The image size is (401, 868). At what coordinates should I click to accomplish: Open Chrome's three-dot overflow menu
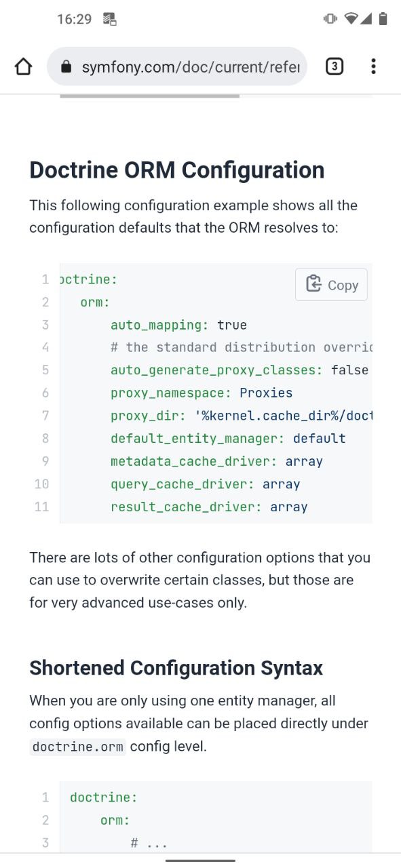pos(373,66)
